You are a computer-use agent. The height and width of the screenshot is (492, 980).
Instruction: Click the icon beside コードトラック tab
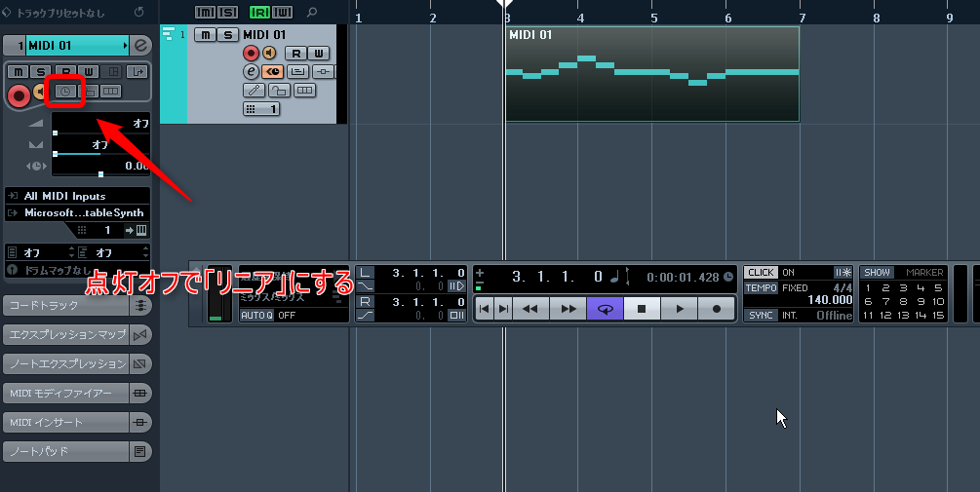click(x=140, y=305)
